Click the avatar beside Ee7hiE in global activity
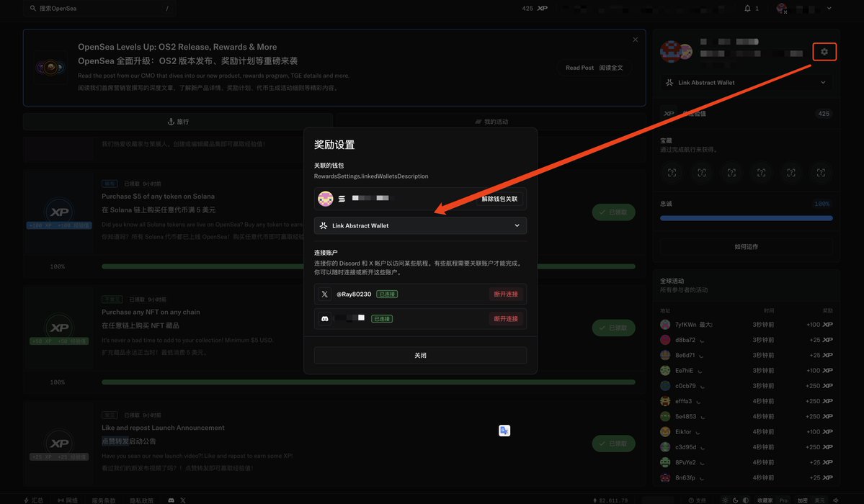864x504 pixels. 665,371
